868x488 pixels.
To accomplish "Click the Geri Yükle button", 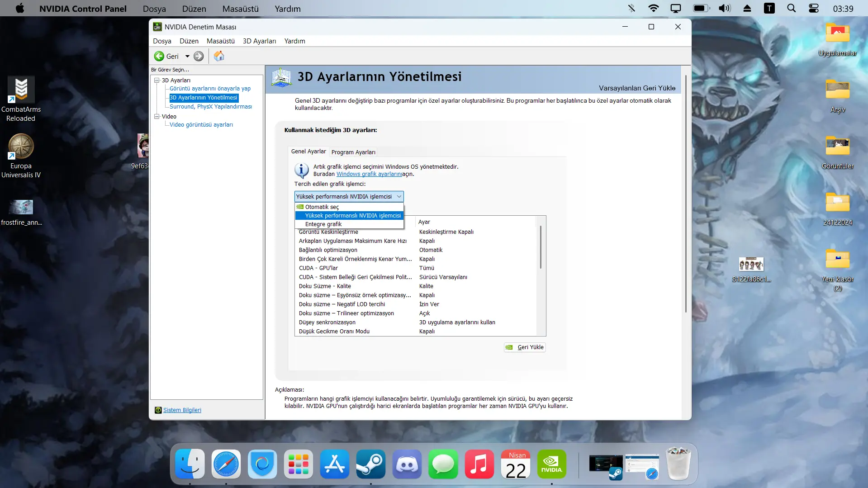I will (x=525, y=347).
